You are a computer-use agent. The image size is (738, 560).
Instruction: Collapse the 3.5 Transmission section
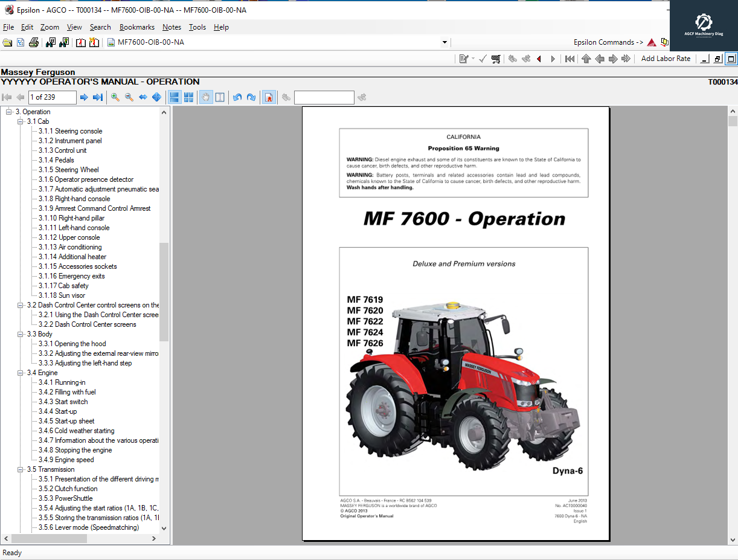tap(21, 469)
